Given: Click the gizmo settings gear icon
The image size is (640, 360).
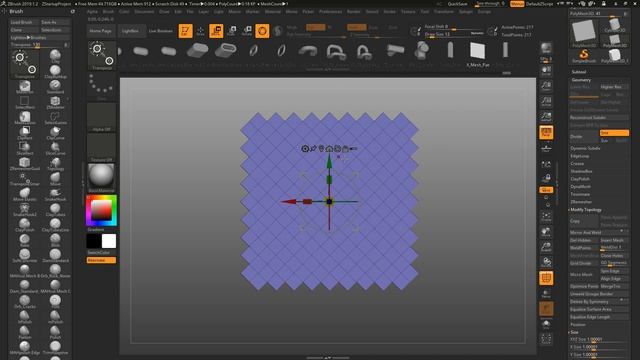Looking at the screenshot, I should coord(305,149).
